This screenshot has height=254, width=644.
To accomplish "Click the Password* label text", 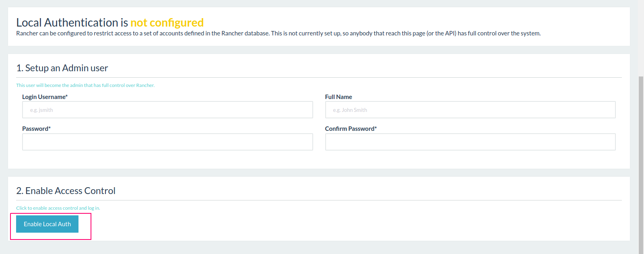I will tap(36, 129).
